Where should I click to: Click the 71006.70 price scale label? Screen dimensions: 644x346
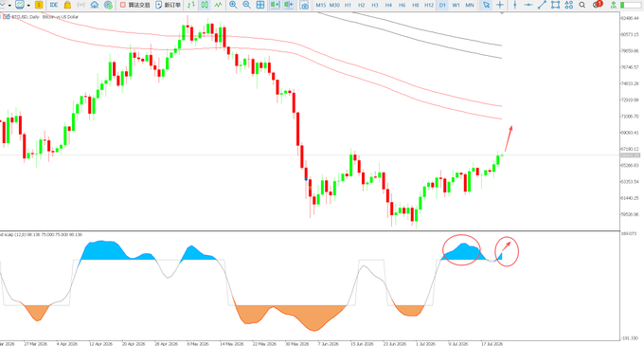630,117
